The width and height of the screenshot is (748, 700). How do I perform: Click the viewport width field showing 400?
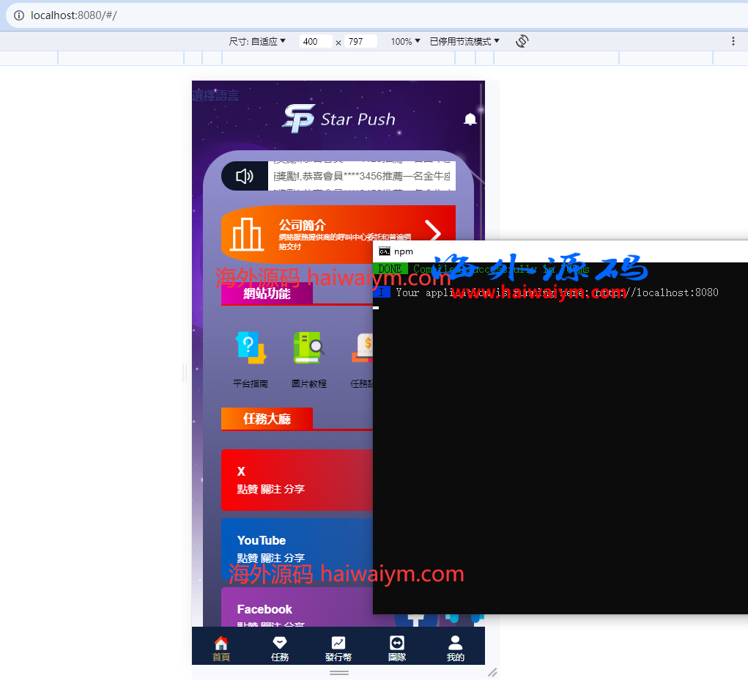[316, 42]
